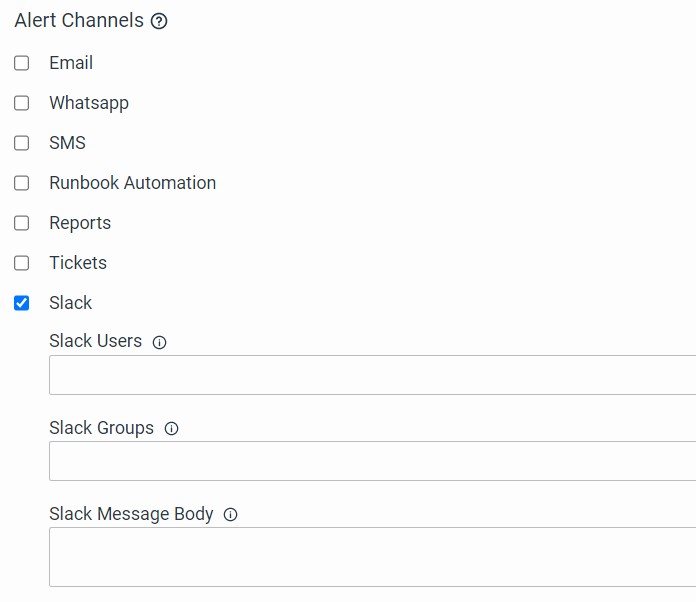This screenshot has width=696, height=602.
Task: Click the Email label text
Action: click(x=71, y=63)
